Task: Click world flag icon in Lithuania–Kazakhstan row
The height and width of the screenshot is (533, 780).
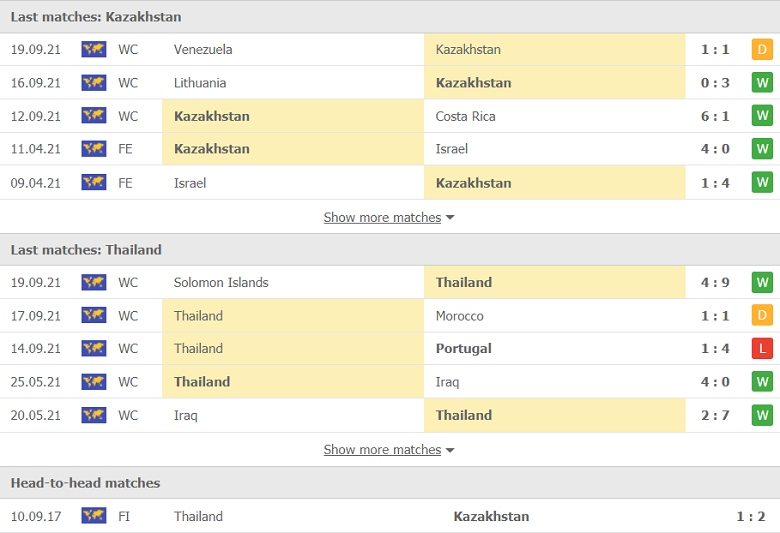Action: click(94, 83)
